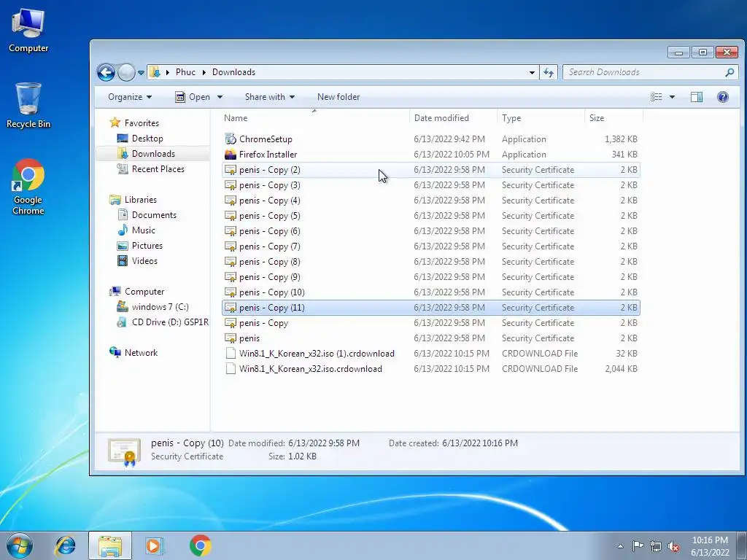Open the Help question mark icon
747x560 pixels.
click(723, 97)
